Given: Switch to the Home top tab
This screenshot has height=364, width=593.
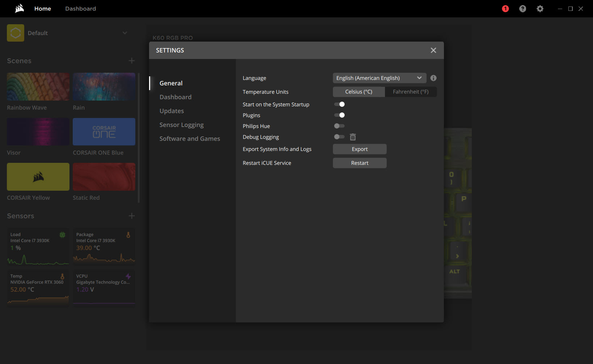Looking at the screenshot, I should click(43, 9).
